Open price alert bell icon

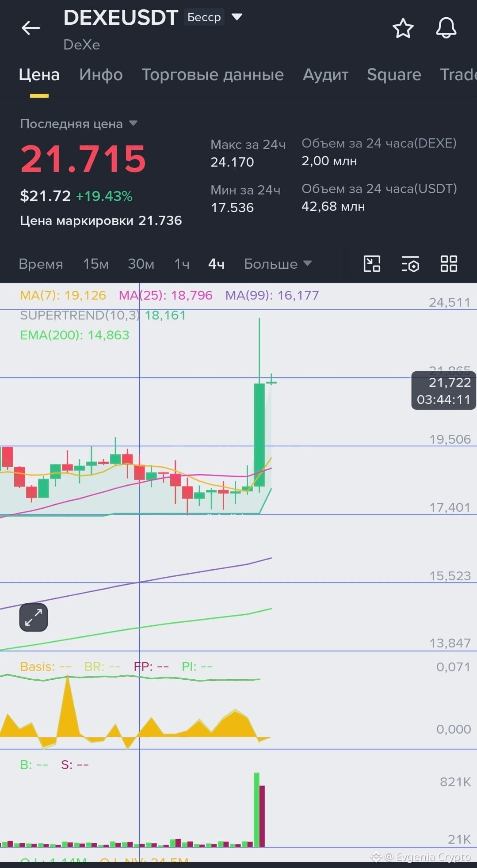446,28
